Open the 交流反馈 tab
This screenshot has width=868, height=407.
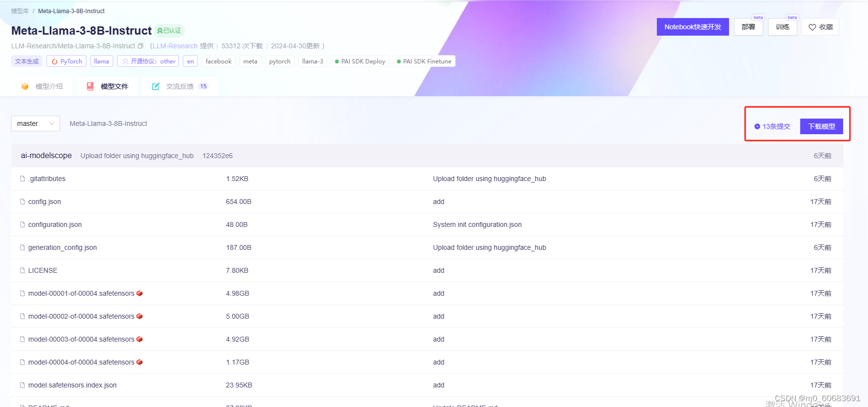[180, 86]
